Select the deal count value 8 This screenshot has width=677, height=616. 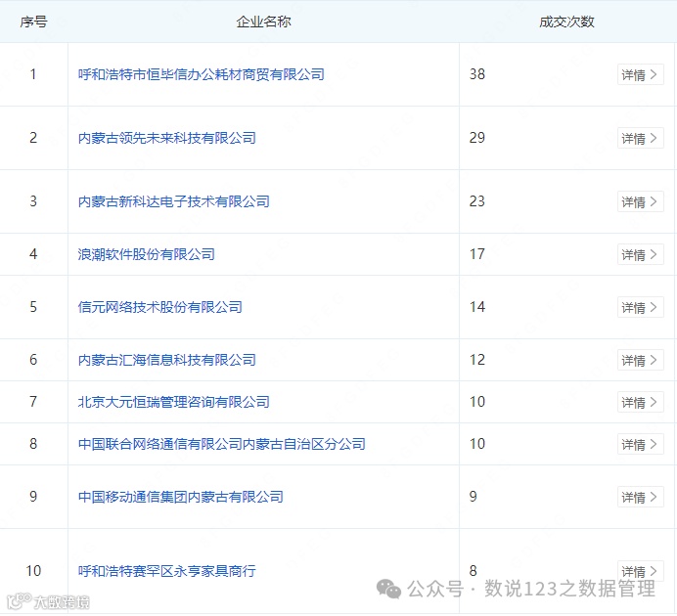coord(474,571)
